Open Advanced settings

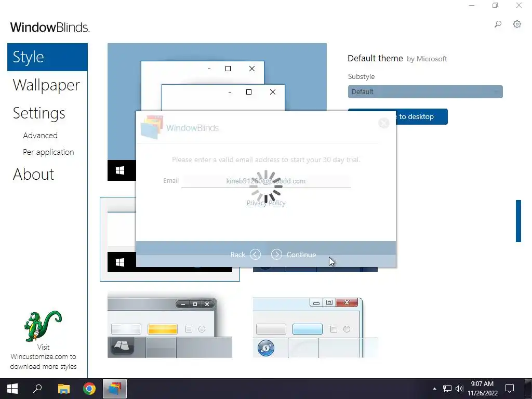coord(41,136)
